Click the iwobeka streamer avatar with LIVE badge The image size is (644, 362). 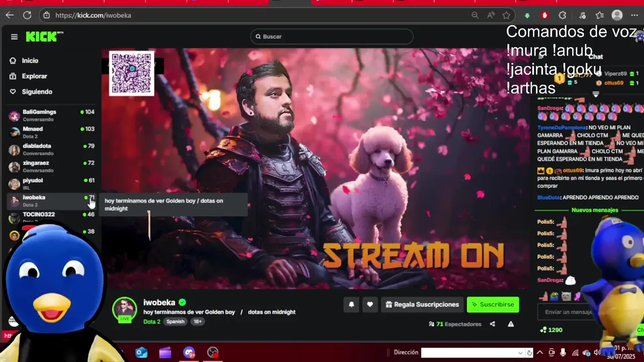[124, 310]
